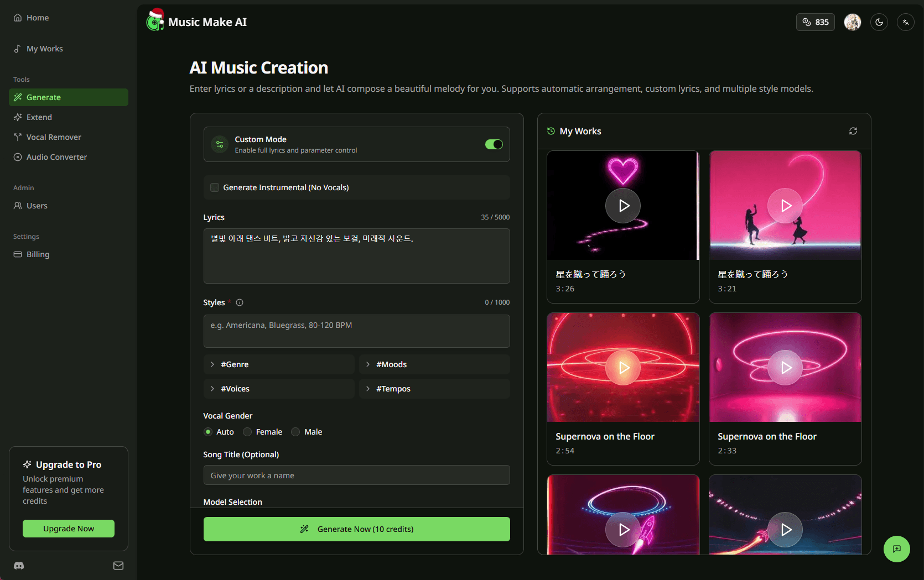The image size is (924, 580).
Task: Open My Works from the sidebar
Action: tap(44, 48)
